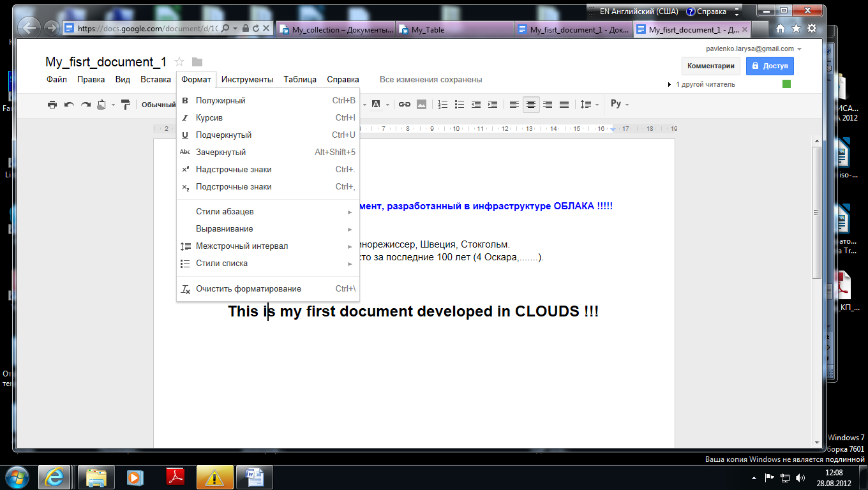
Task: Apply Надстрочные знаки from menu
Action: pyautogui.click(x=268, y=170)
